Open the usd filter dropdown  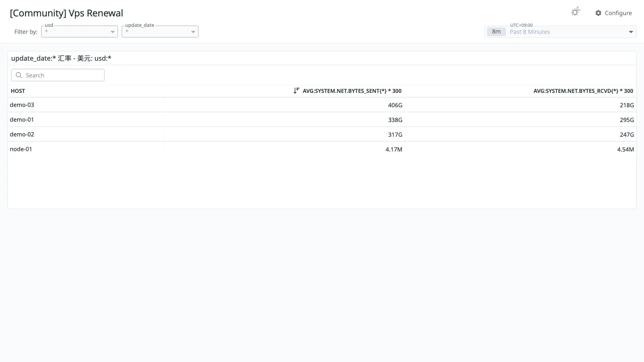click(x=79, y=32)
